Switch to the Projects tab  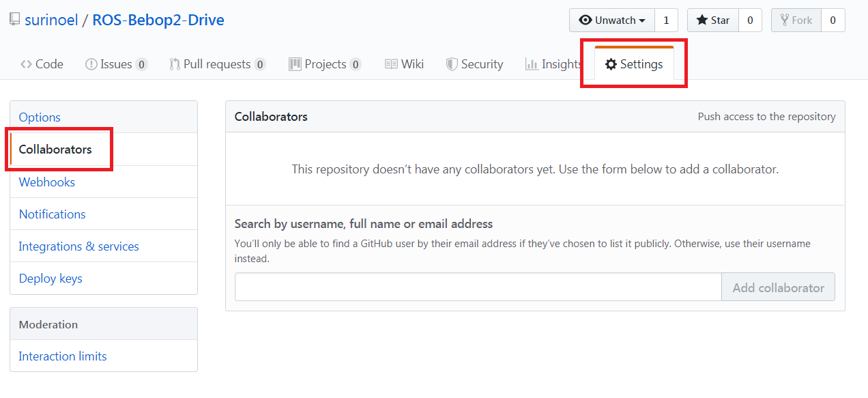325,64
